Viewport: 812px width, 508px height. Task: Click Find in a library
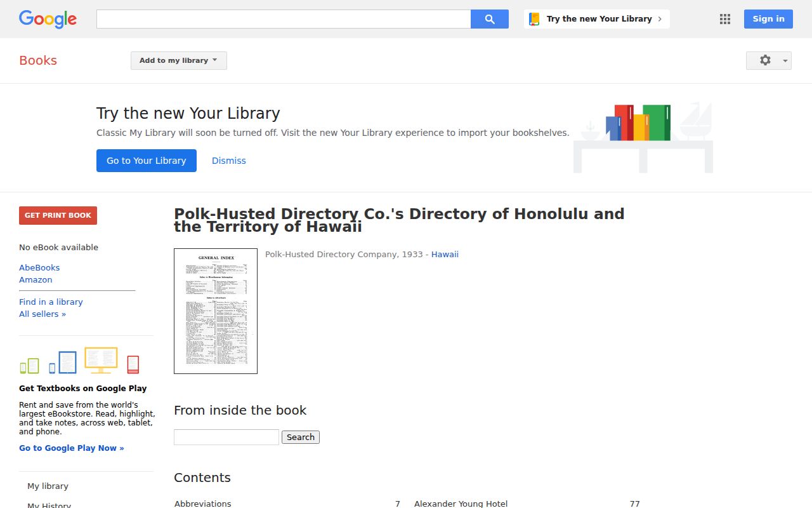[x=51, y=302]
